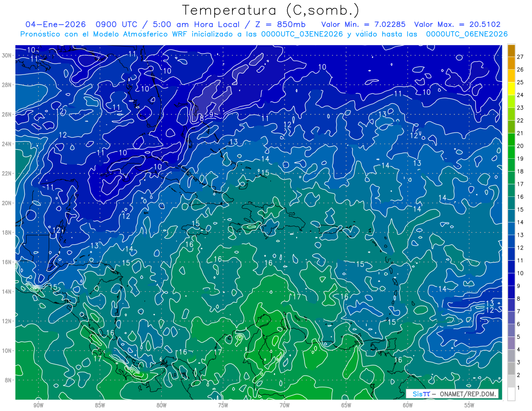Click the white bottom segment of the color scale
Viewport: 532px width, 411px height.
tap(511, 394)
